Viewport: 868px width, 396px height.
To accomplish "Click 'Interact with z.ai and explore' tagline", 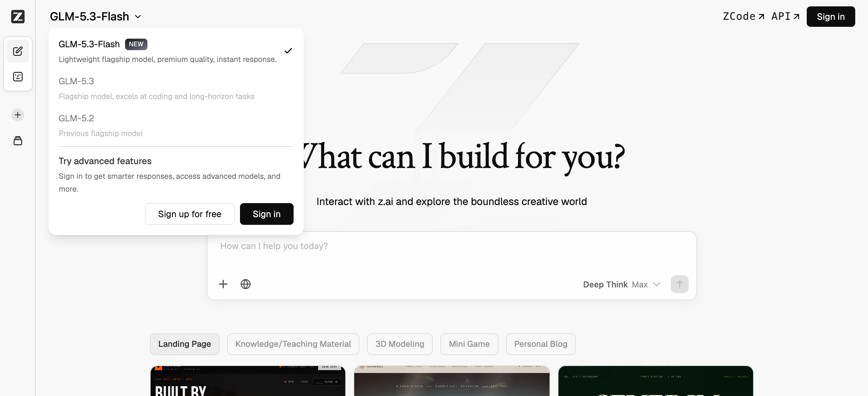I will coord(452,202).
